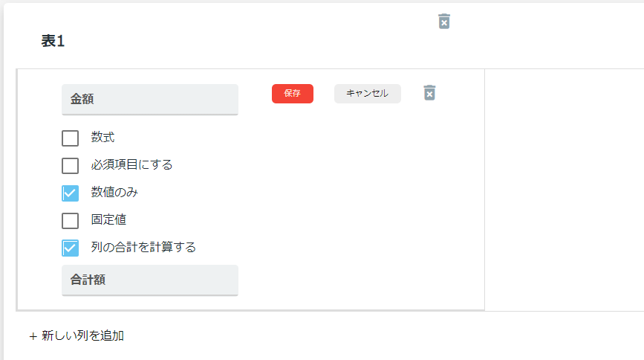Save column settings with 保存 button
644x360 pixels.
pyautogui.click(x=293, y=94)
